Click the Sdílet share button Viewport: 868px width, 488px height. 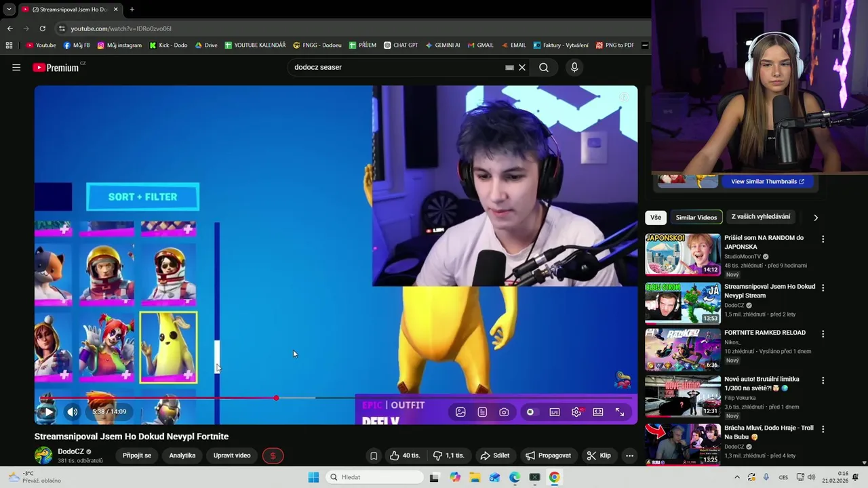(495, 455)
